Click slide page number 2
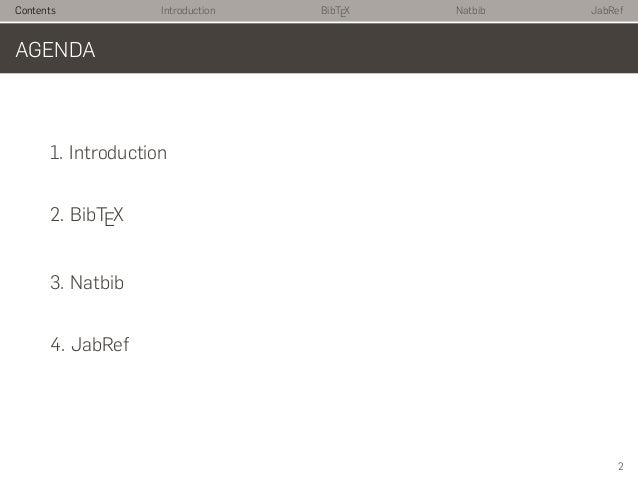638x479 pixels. point(621,466)
